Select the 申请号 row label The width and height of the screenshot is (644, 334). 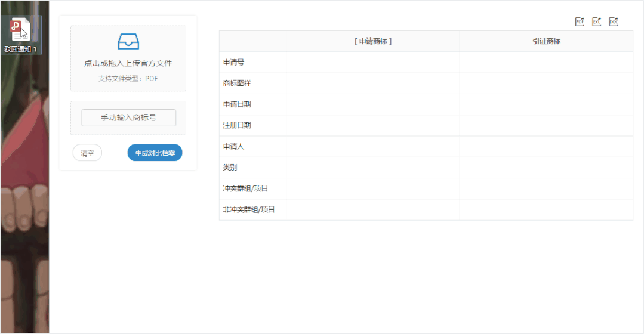[233, 63]
